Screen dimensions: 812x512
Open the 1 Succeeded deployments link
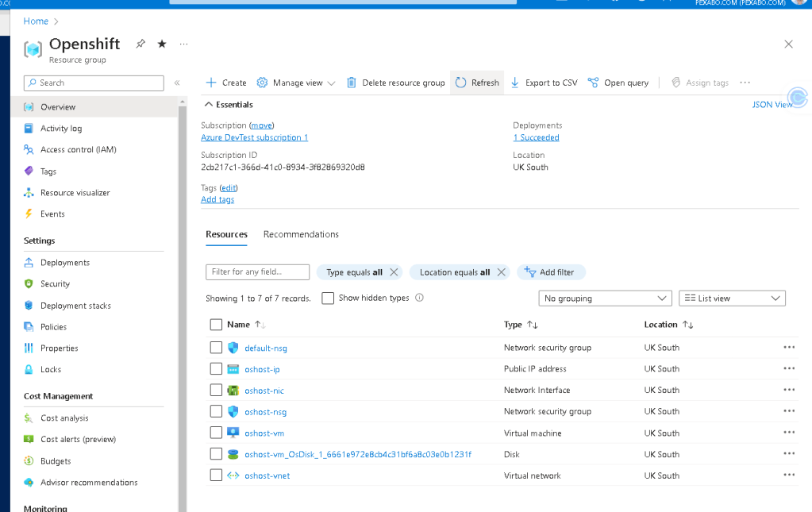coord(536,137)
